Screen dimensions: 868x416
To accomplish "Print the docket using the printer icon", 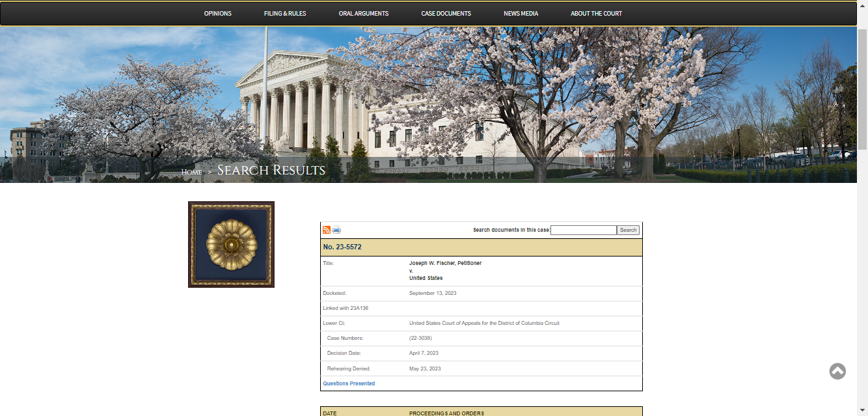I will pyautogui.click(x=336, y=230).
